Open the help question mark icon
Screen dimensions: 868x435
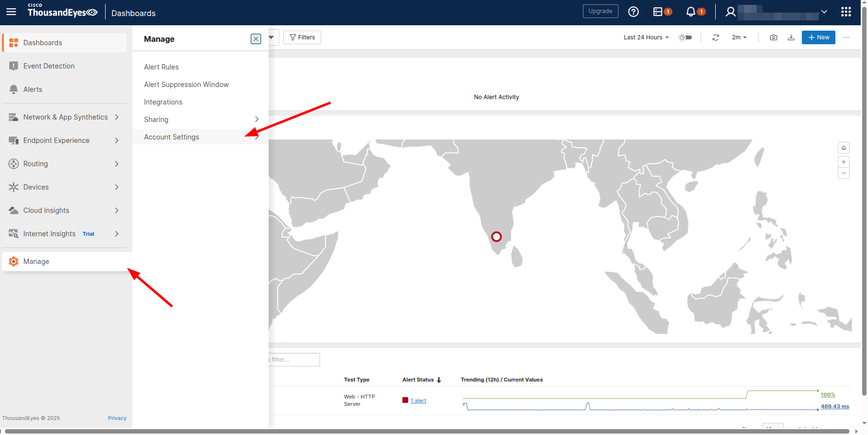633,12
